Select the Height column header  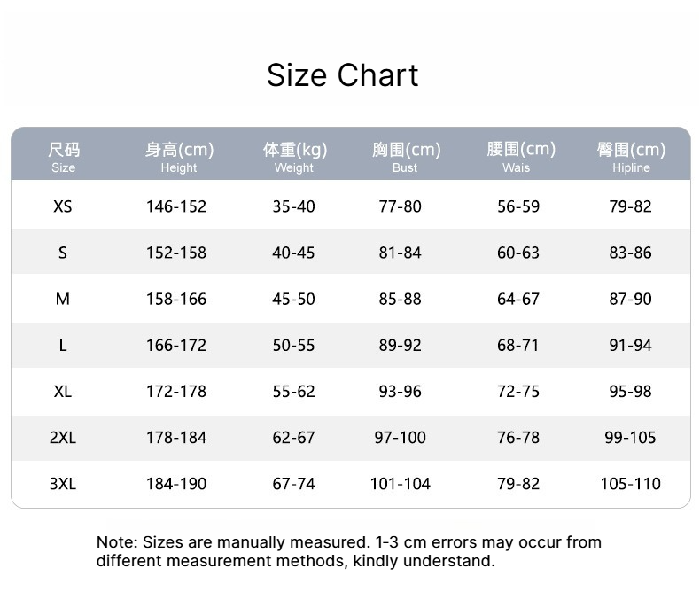(x=179, y=157)
